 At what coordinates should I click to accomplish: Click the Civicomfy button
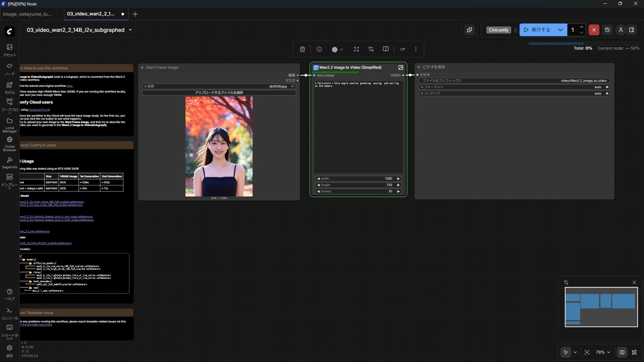[499, 30]
